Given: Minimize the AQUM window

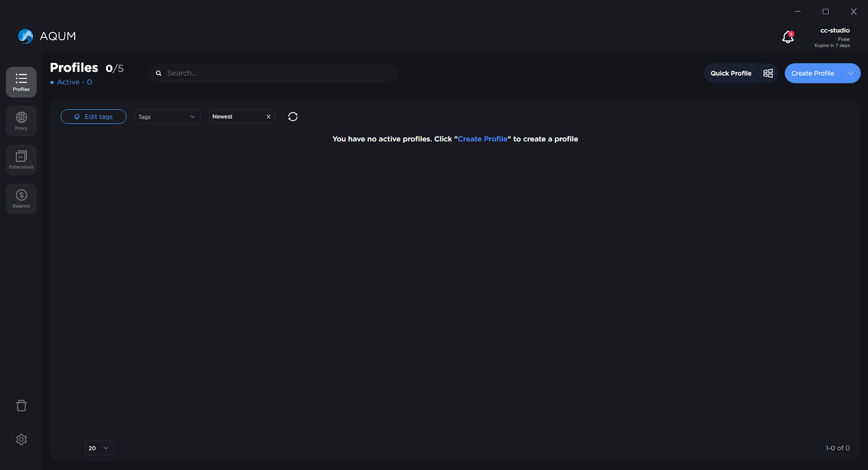Looking at the screenshot, I should [x=797, y=11].
